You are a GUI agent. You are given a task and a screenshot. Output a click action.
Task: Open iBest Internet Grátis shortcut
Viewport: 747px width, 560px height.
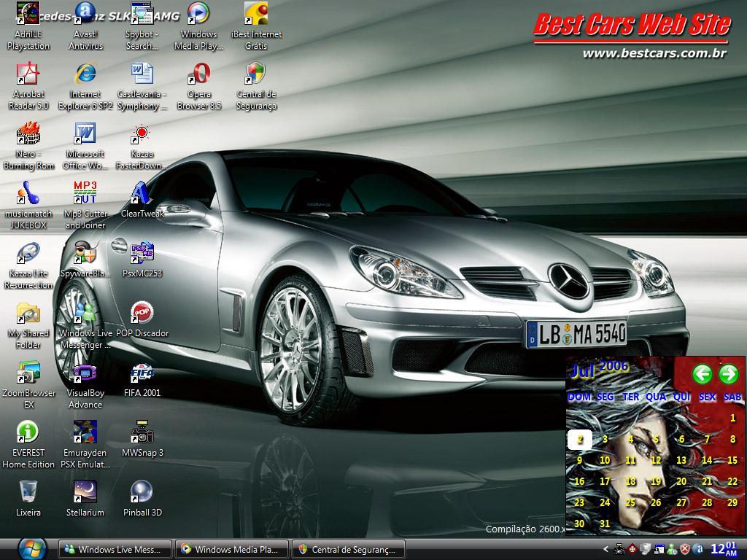[256, 26]
